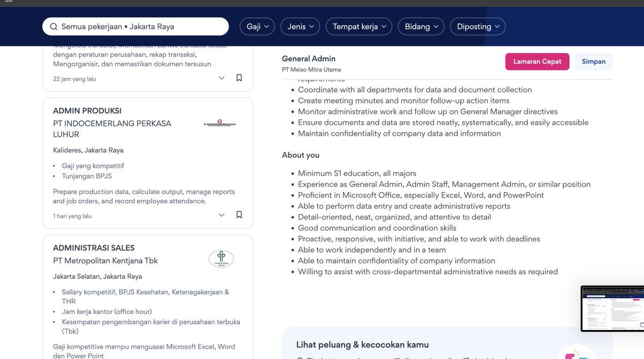Screen dimensions: 644x359
Task: Select the About you section heading
Action: pos(301,155)
